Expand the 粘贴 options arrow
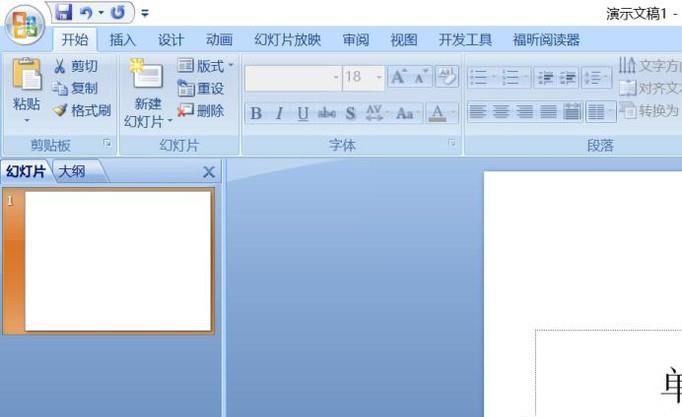This screenshot has width=682, height=417. point(27,120)
